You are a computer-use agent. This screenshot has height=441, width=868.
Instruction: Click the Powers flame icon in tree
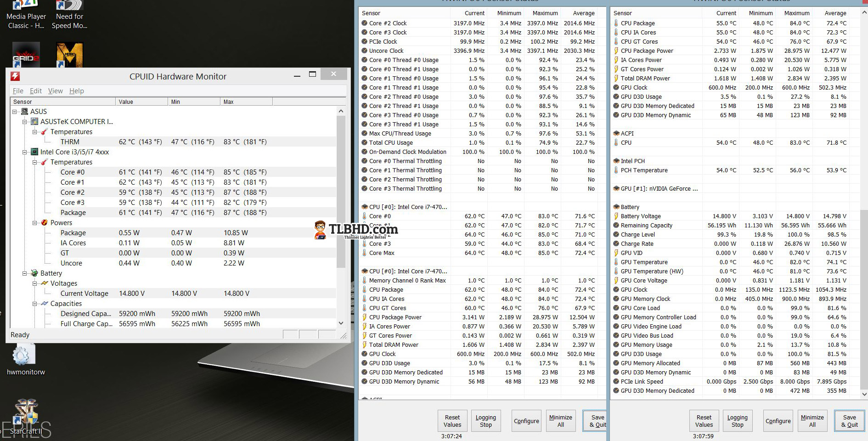tap(45, 223)
